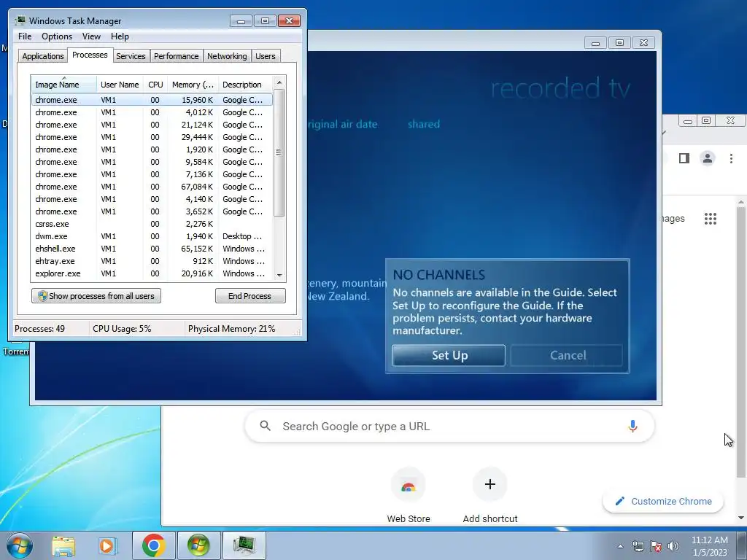Switch to the Services tab
The height and width of the screenshot is (560, 747).
click(131, 56)
